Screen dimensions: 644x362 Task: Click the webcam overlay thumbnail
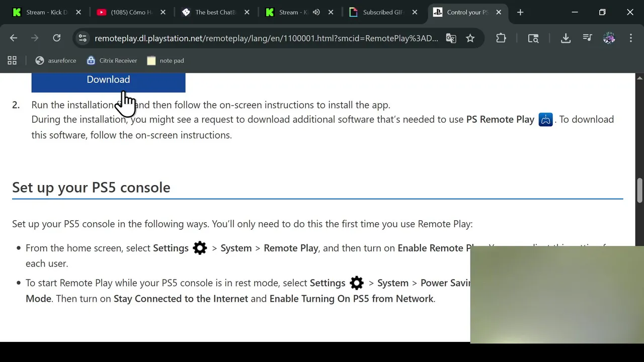coord(557,295)
